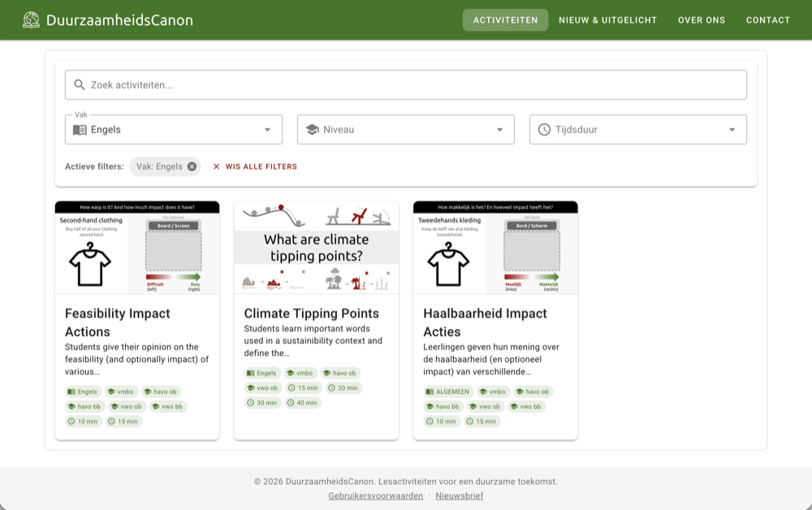Click havo ob tag on Haalbaarheid Impact Acties card
Viewport: 812px width, 510px height.
pyautogui.click(x=532, y=391)
